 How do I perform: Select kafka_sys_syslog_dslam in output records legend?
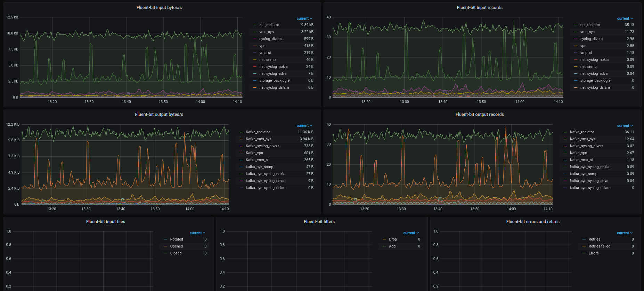(x=590, y=188)
